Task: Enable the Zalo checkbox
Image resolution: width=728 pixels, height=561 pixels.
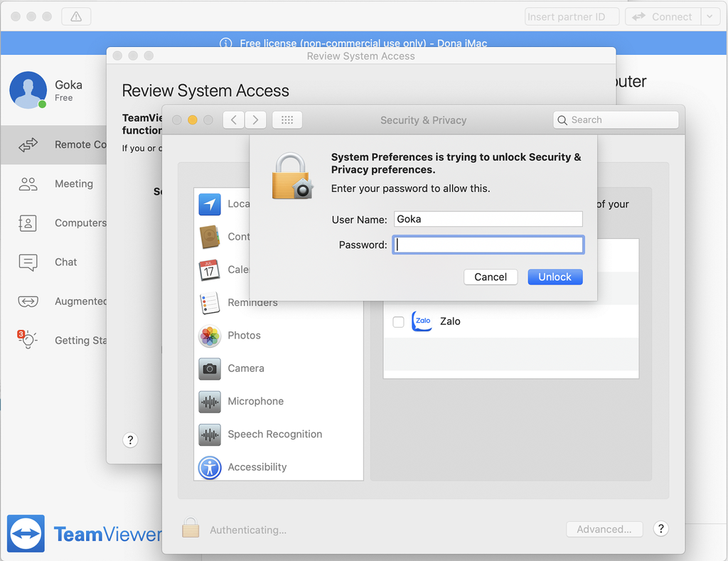Action: click(x=399, y=322)
